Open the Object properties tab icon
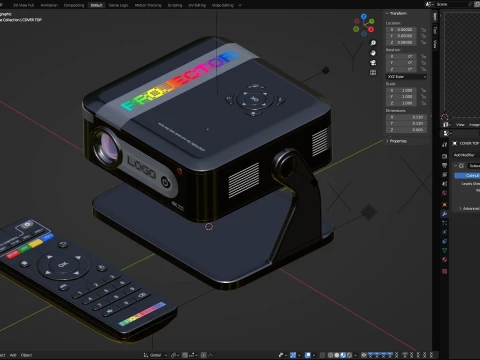Viewport: 480px width, 360px height. click(x=444, y=204)
